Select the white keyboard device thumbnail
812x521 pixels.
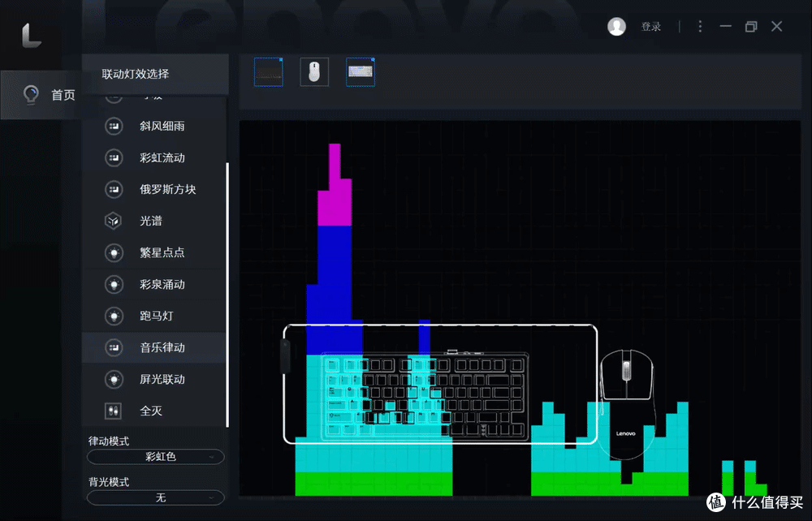click(361, 72)
